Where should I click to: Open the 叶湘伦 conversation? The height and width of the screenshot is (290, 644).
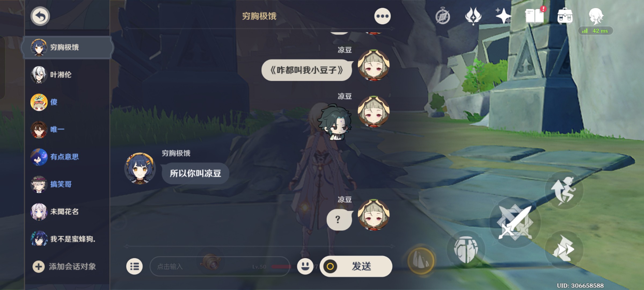point(67,75)
